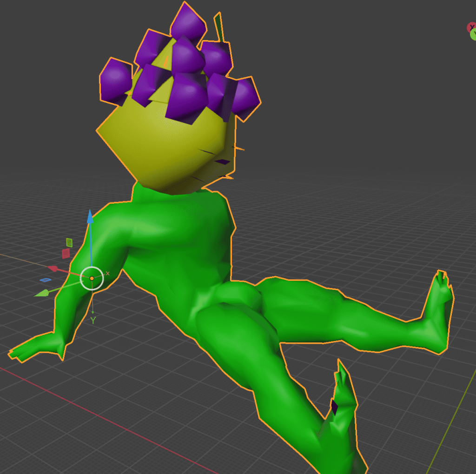
Task: Click the green Y ball on navigation gizmo
Action: click(474, 34)
